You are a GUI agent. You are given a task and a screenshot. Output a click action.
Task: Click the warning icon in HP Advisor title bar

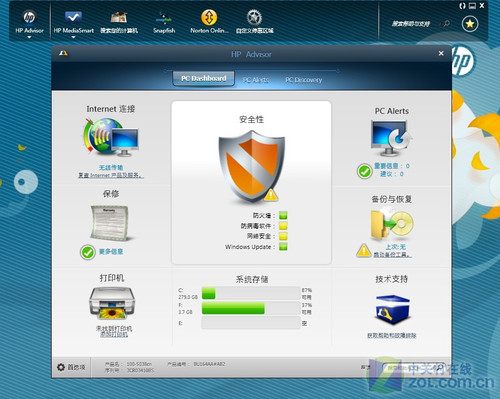[63, 53]
